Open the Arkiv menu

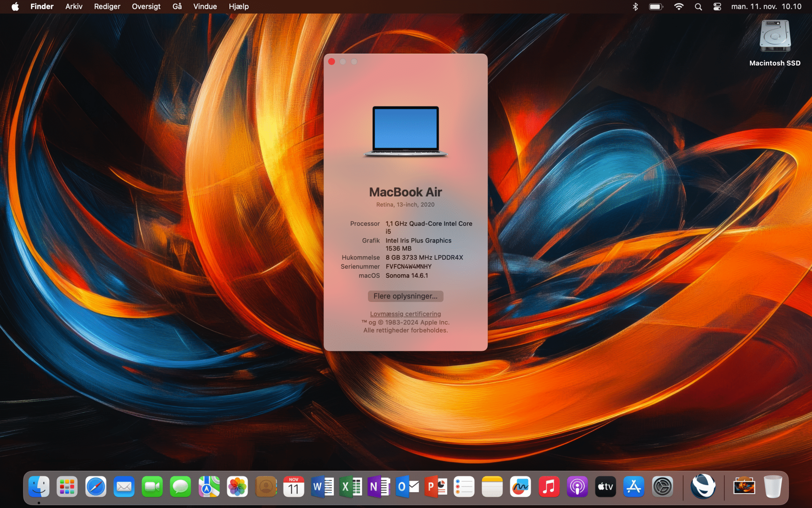tap(74, 7)
